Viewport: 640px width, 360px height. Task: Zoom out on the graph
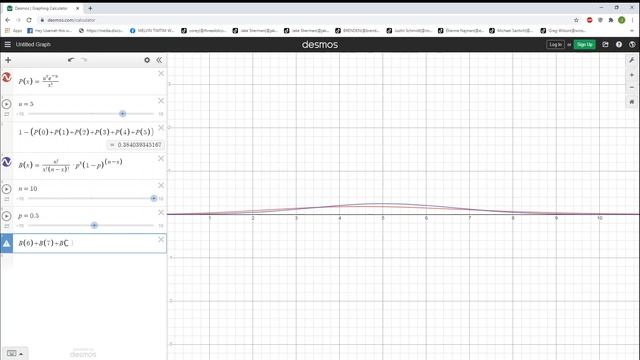631,87
